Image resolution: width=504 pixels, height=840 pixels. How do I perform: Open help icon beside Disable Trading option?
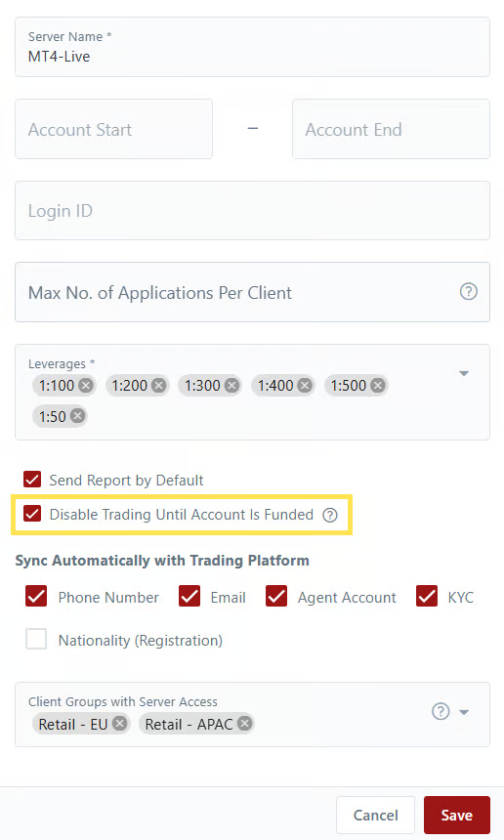[x=330, y=515]
